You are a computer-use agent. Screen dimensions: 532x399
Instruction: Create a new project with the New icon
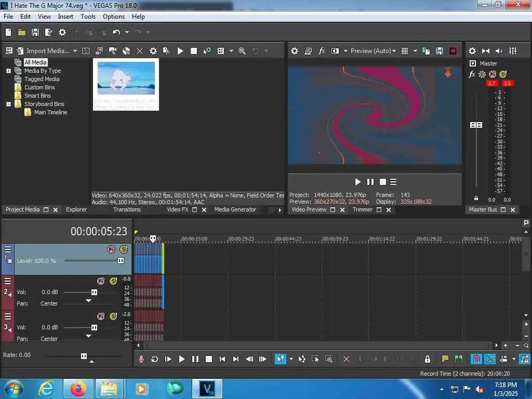tap(8, 32)
